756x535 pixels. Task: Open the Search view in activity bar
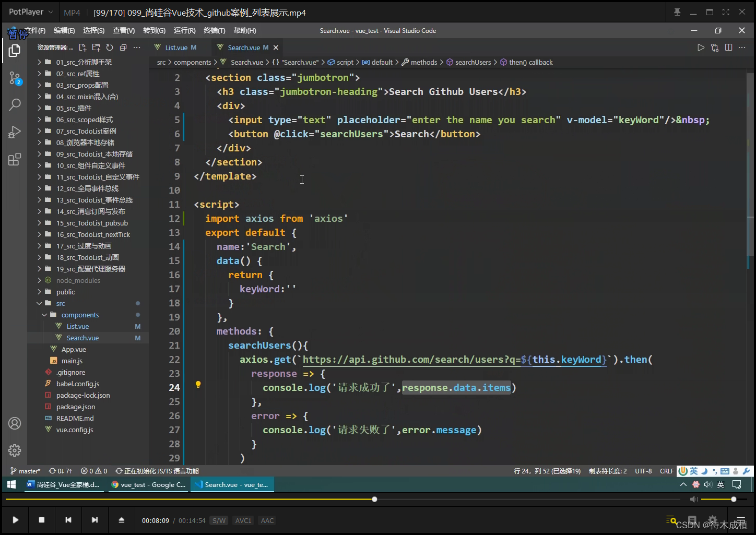[15, 105]
